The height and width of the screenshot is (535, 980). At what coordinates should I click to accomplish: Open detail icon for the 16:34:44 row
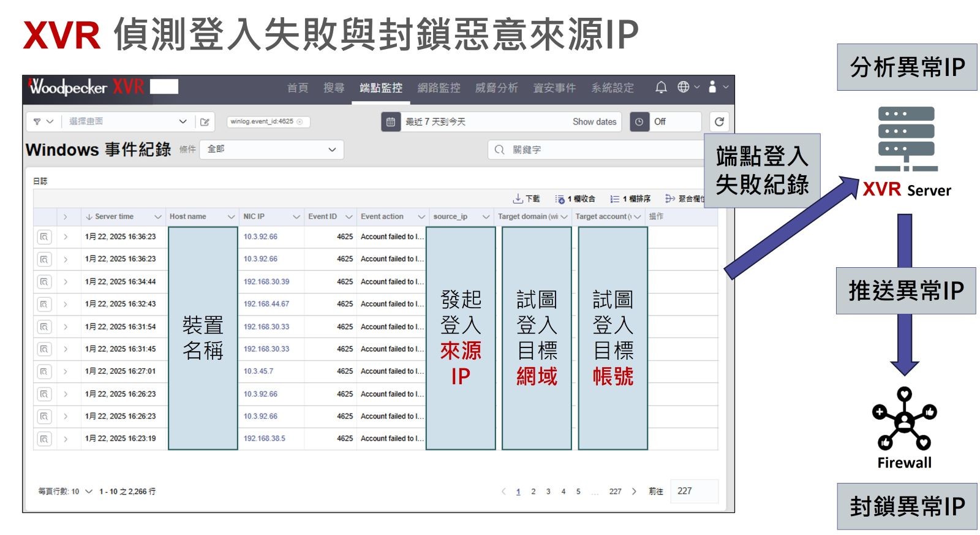[44, 282]
